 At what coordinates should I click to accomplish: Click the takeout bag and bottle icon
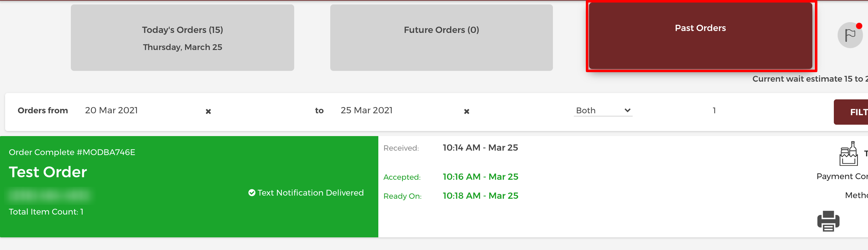click(x=848, y=153)
